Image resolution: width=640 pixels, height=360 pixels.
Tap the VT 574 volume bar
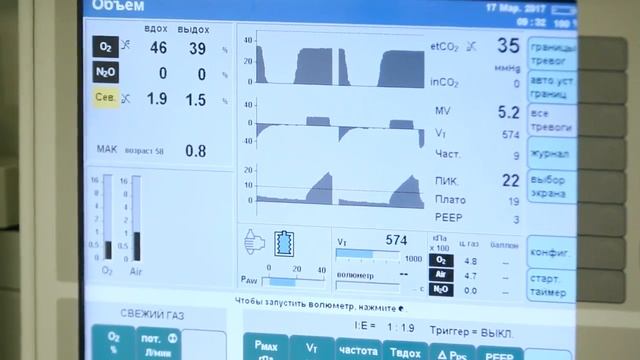tap(368, 255)
